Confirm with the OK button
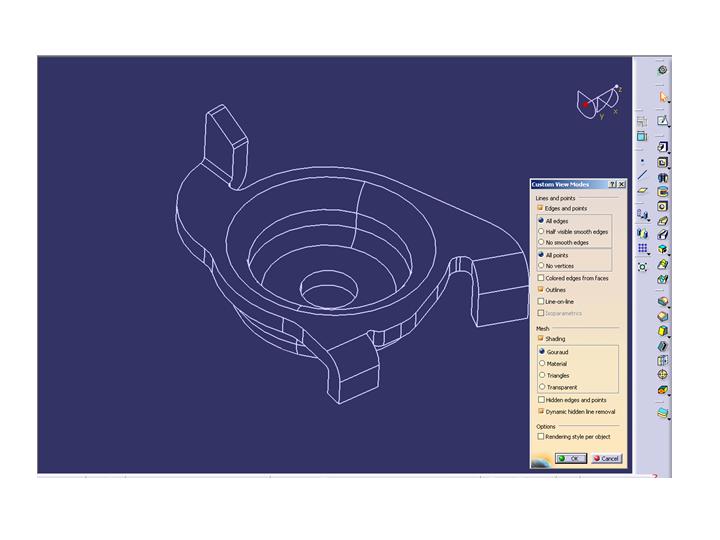This screenshot has width=720, height=540. pos(571,458)
